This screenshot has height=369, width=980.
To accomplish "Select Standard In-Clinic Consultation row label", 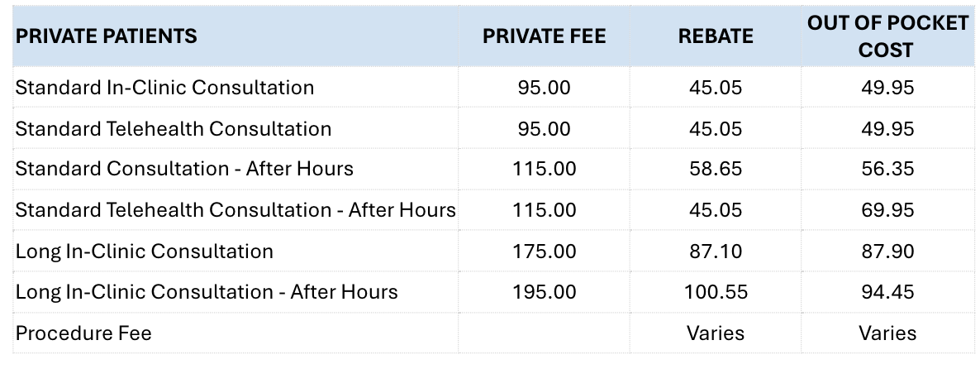I will pos(164,87).
